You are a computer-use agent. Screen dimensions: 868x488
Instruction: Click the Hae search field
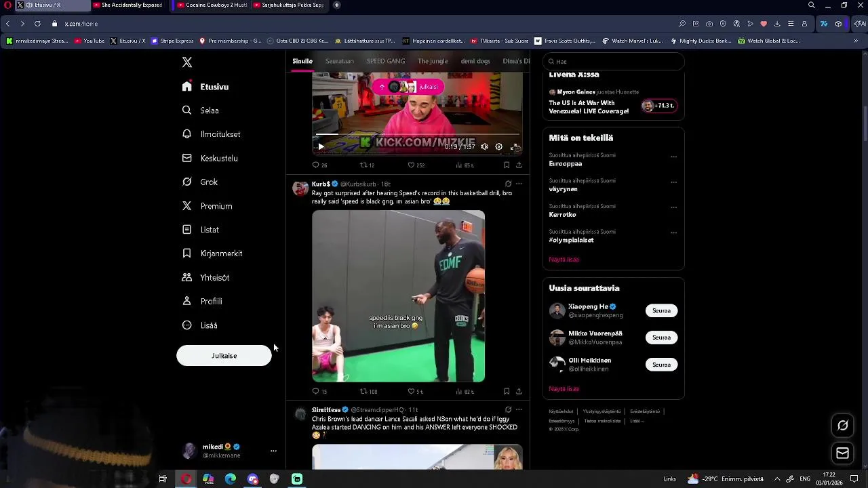coord(614,61)
